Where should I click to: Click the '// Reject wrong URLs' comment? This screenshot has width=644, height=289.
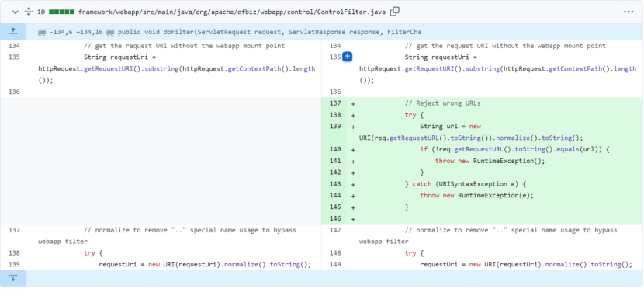(x=442, y=103)
